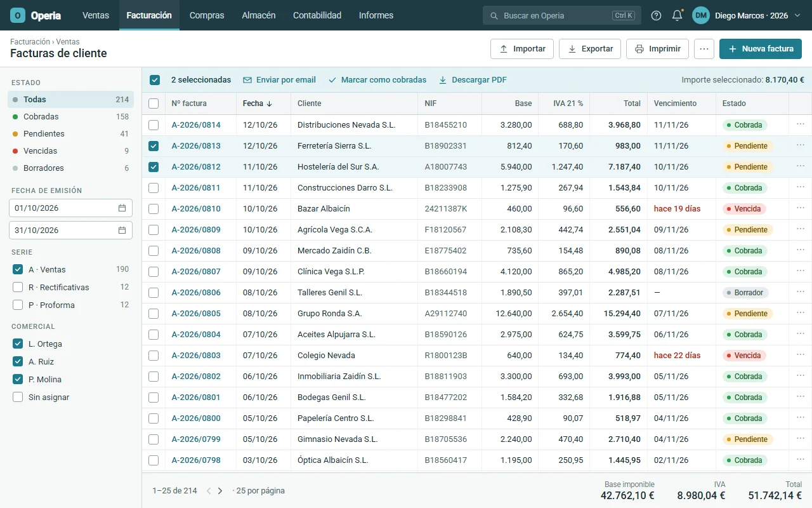The width and height of the screenshot is (812, 508).
Task: Open the Ventas menu
Action: [x=96, y=15]
